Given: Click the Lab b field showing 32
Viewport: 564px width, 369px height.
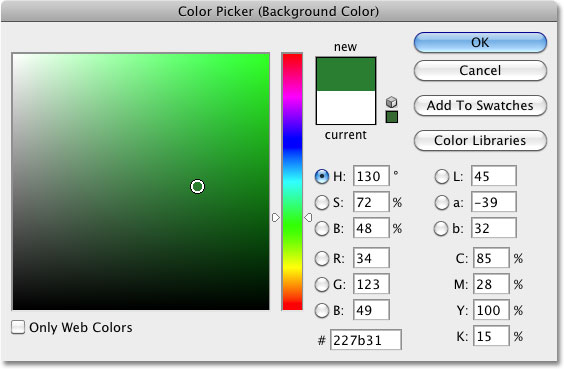Looking at the screenshot, I should 494,228.
